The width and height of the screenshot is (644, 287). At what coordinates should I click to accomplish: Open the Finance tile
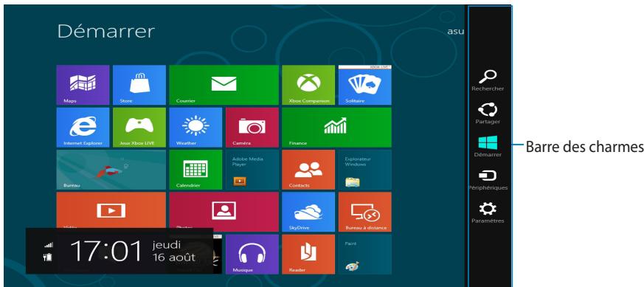337,128
